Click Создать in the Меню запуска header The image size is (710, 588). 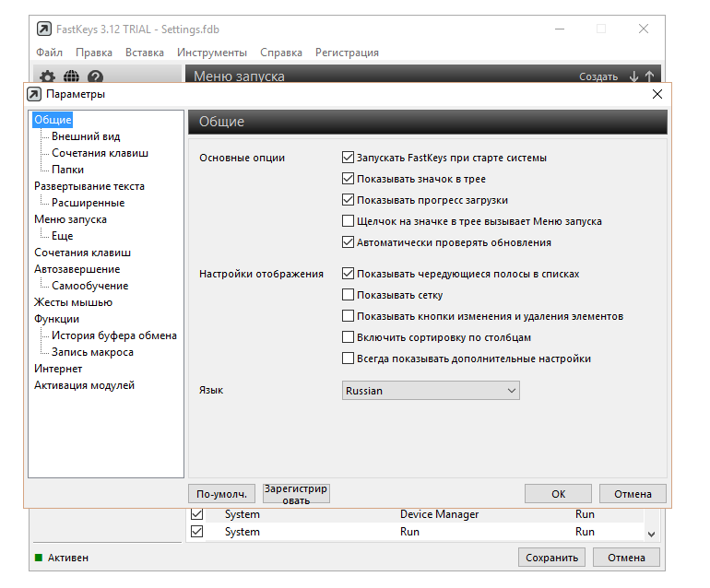(598, 76)
